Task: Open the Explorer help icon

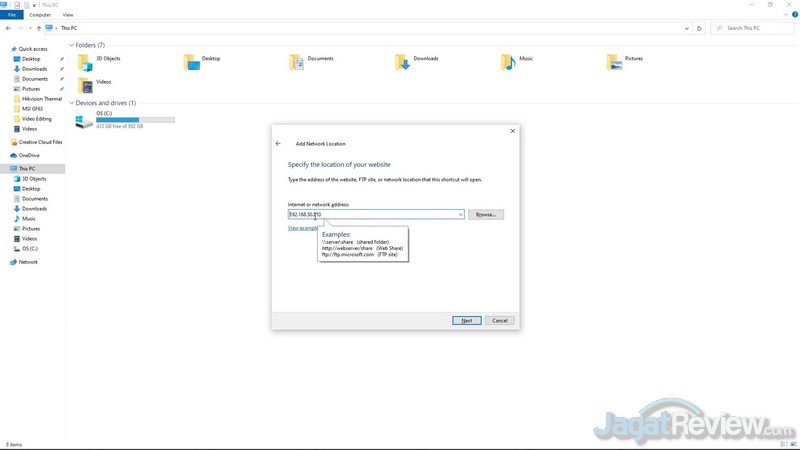Action: pyautogui.click(x=794, y=15)
